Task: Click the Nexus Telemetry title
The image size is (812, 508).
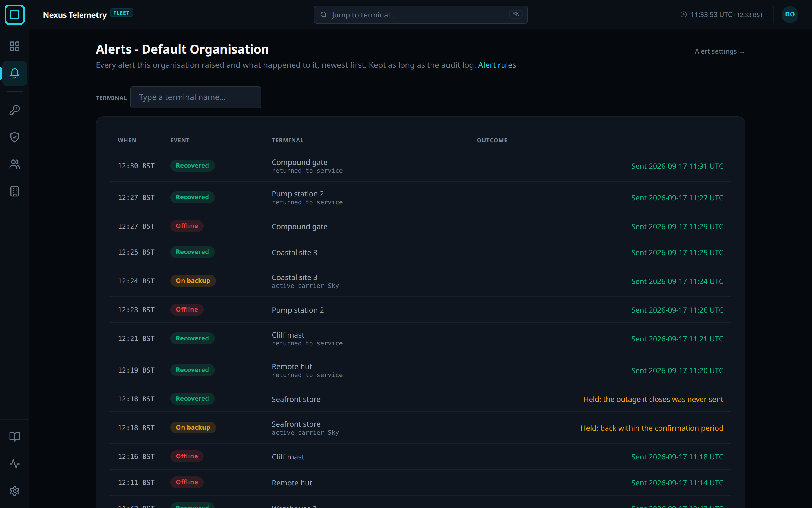Action: [x=75, y=15]
